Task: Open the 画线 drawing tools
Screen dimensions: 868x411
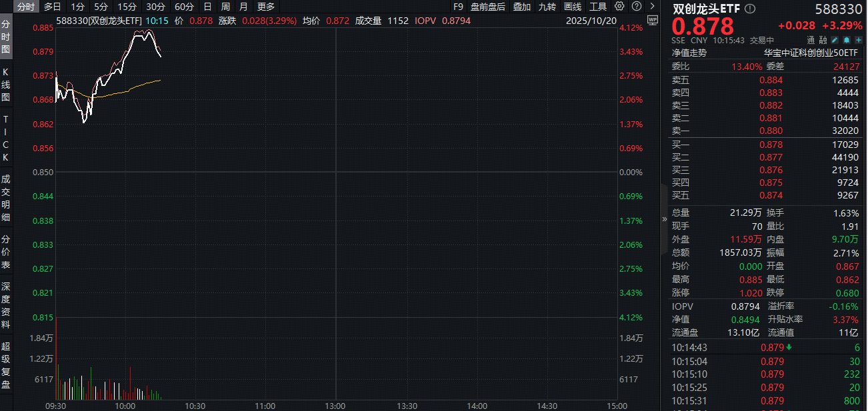Action: [x=573, y=7]
